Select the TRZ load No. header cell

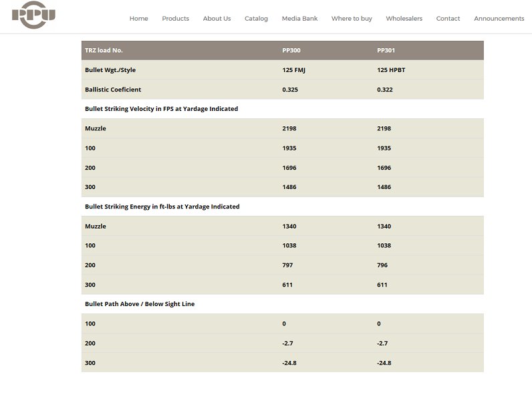[104, 50]
